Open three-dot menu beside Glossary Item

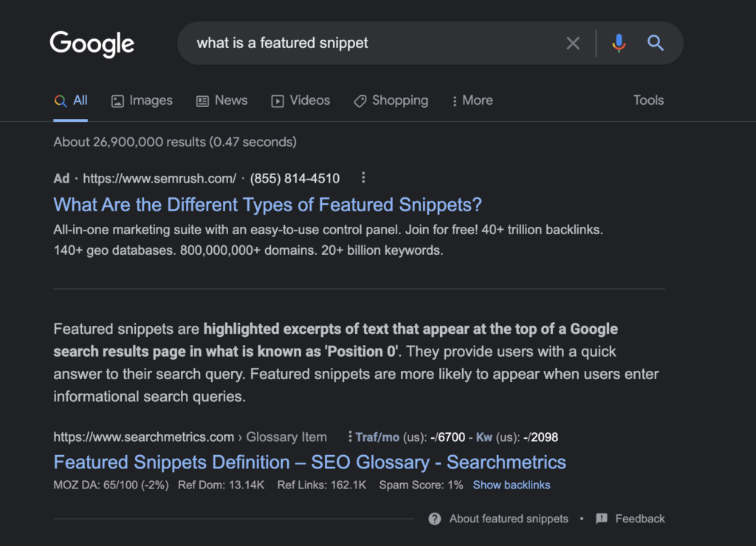pos(350,437)
